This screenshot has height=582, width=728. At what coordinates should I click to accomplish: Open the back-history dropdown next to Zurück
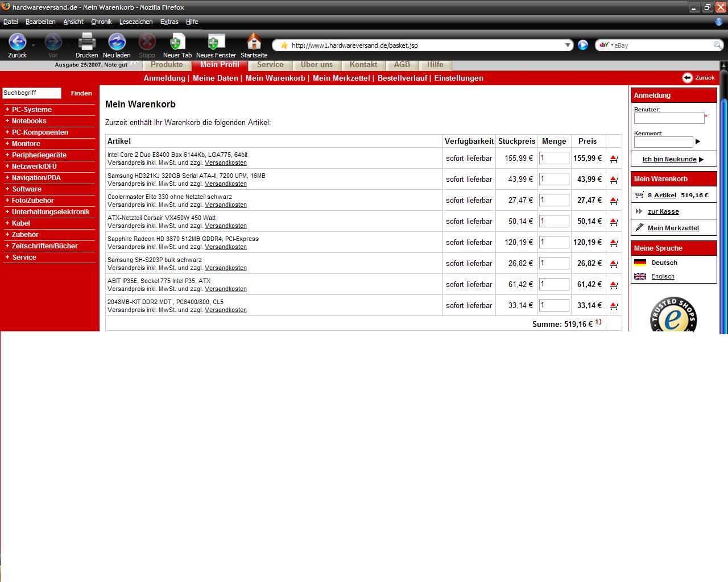tap(33, 44)
